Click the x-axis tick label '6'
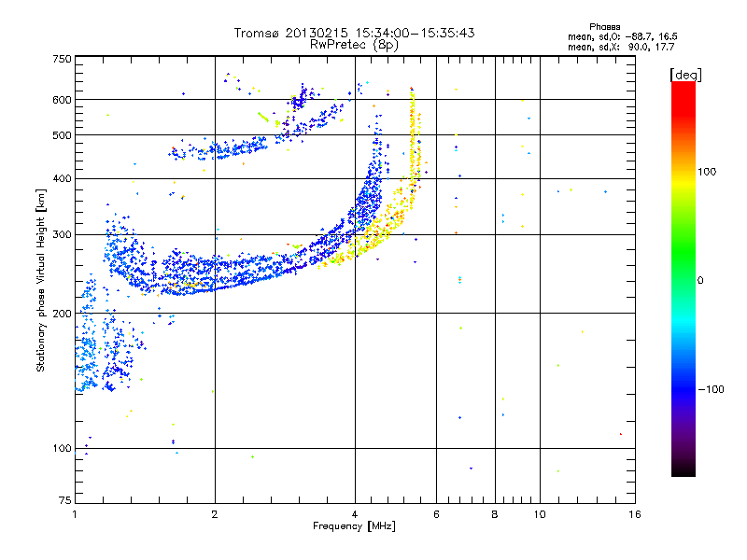The width and height of the screenshot is (747, 560). tap(436, 514)
